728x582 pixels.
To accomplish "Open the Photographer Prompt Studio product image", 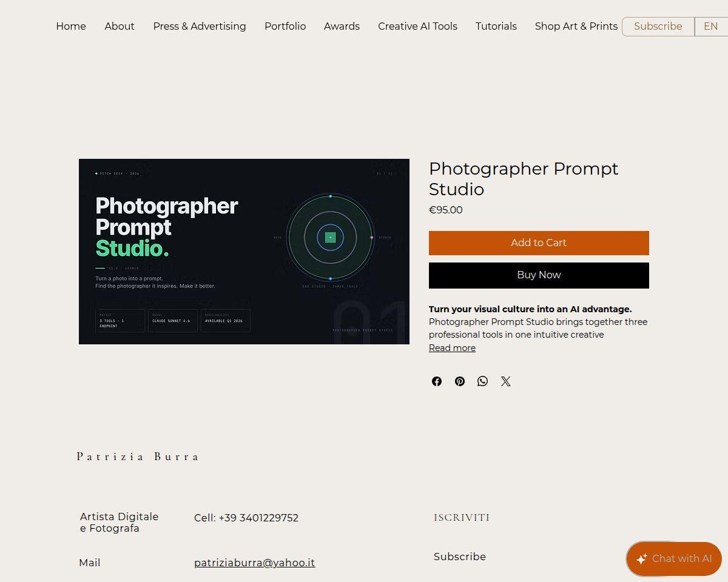I will [x=244, y=252].
